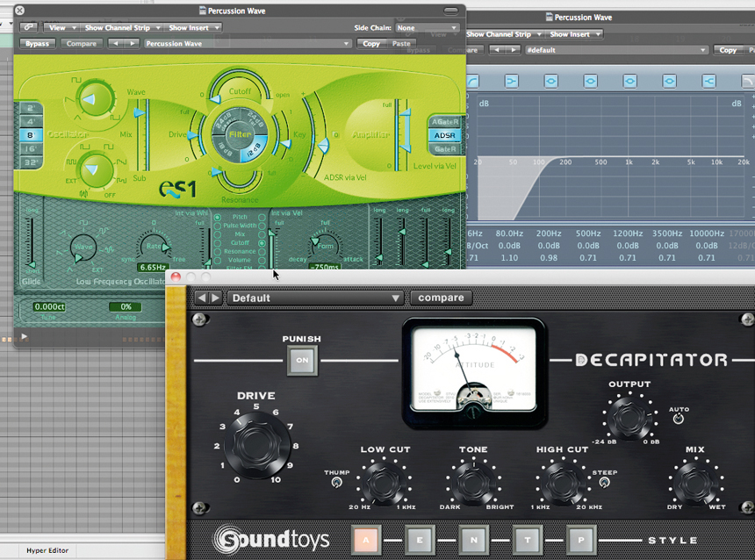Select style A in Decapitator
This screenshot has width=755, height=560.
pyautogui.click(x=366, y=541)
